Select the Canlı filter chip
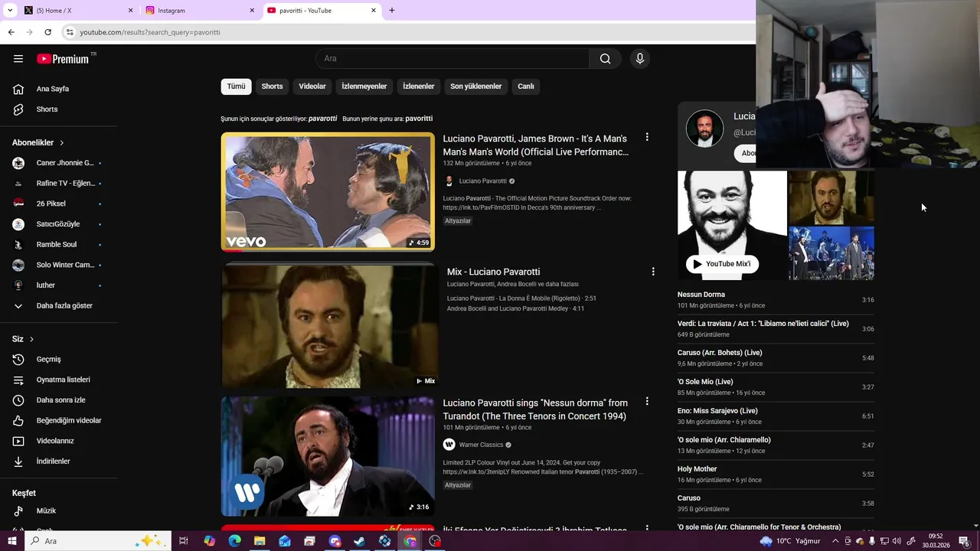Viewport: 980px width, 551px height. pos(526,86)
